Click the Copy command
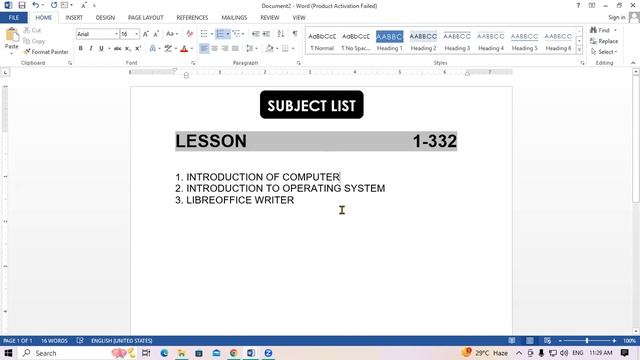This screenshot has width=640, height=360. [x=34, y=41]
